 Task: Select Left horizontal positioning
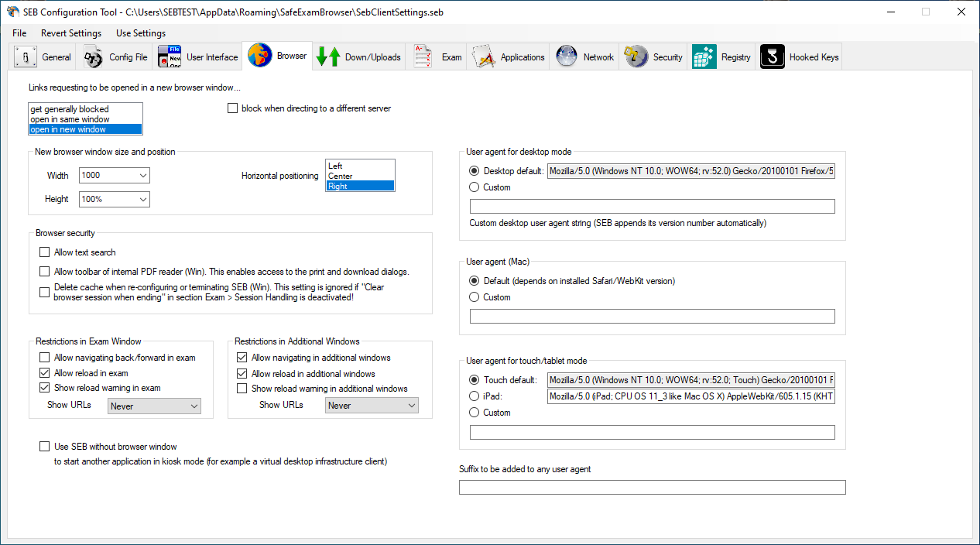pos(360,166)
